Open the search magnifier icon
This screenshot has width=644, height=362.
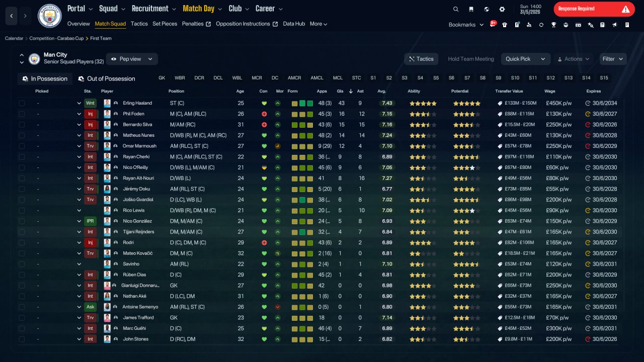tap(456, 9)
